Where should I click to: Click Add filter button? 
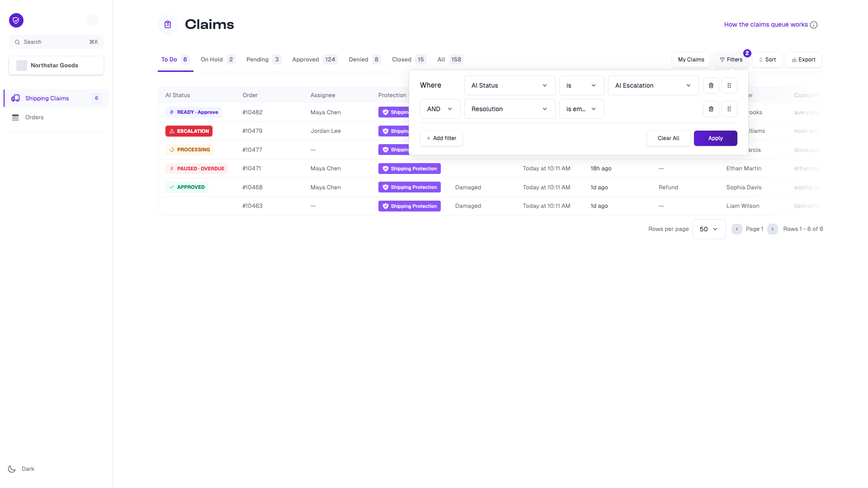coord(441,138)
